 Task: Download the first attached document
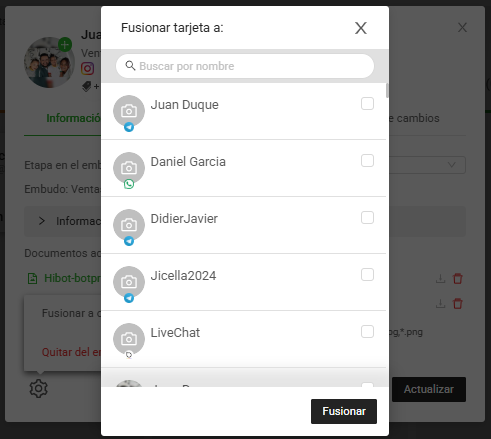click(x=440, y=278)
